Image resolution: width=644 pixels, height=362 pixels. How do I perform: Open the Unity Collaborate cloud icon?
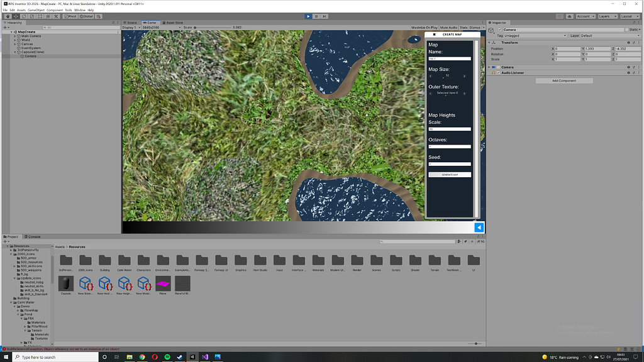tap(569, 16)
